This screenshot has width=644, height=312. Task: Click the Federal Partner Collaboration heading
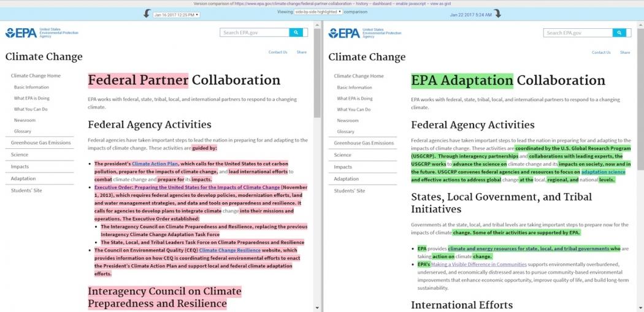(x=184, y=80)
